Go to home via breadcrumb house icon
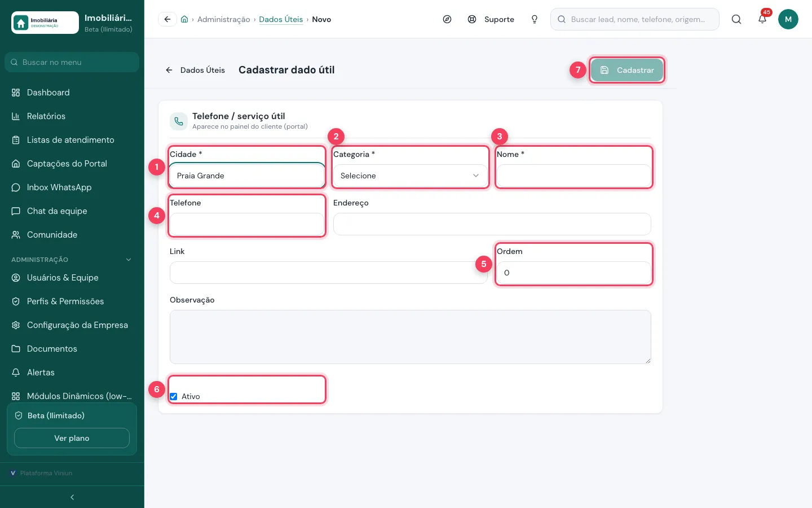The height and width of the screenshot is (508, 812). [x=184, y=19]
